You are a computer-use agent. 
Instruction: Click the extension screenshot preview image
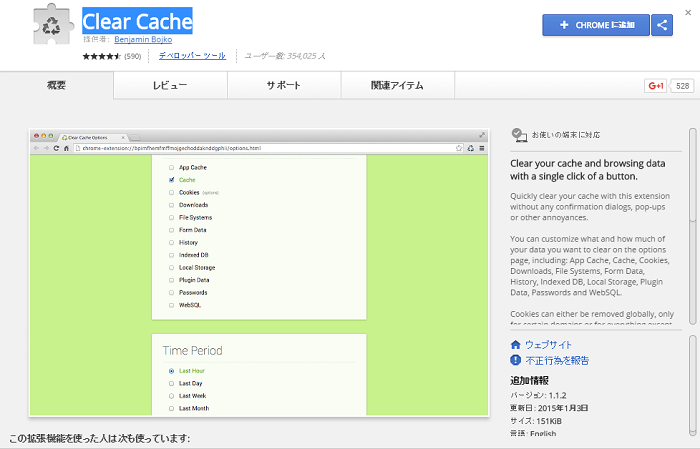click(259, 273)
